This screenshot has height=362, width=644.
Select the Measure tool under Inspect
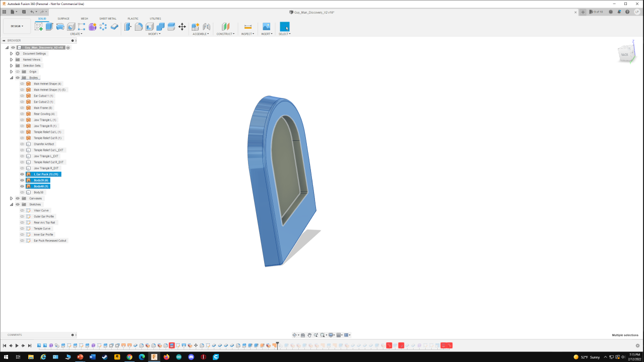247,26
